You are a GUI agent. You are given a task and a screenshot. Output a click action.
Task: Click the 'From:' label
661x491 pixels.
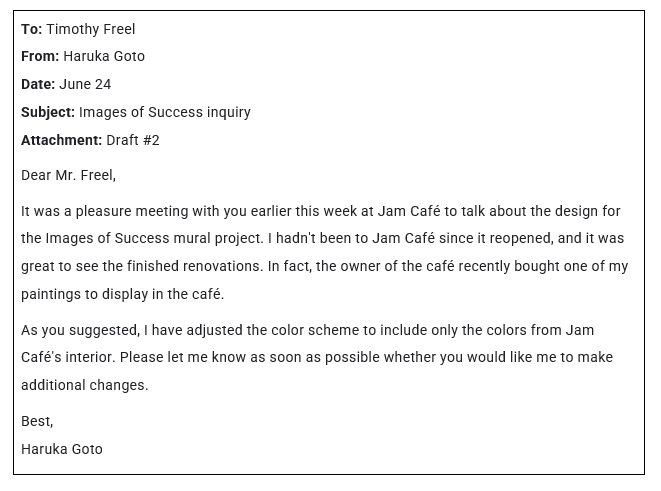pos(40,57)
